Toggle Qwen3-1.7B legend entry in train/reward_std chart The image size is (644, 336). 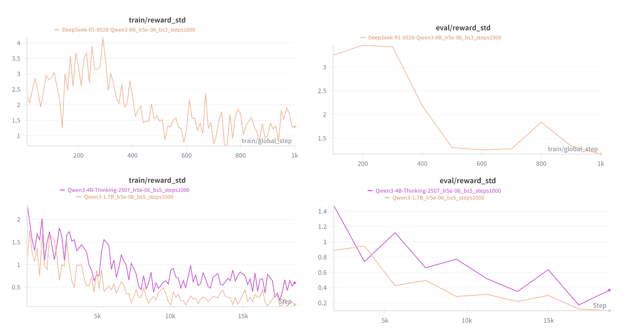128,197
